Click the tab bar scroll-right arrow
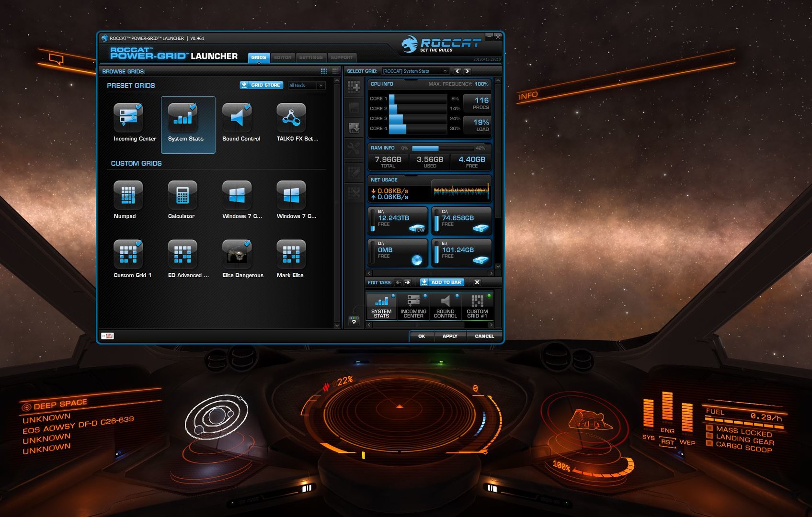Screen dimensions: 812x517 tap(491, 325)
